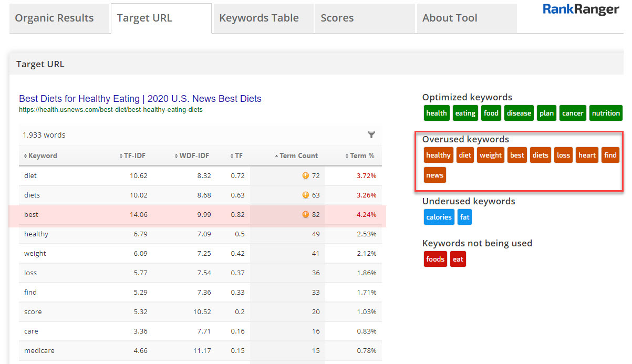Viewport: 632px width, 364px height.
Task: Sort table by TF-IDF column
Action: (133, 156)
